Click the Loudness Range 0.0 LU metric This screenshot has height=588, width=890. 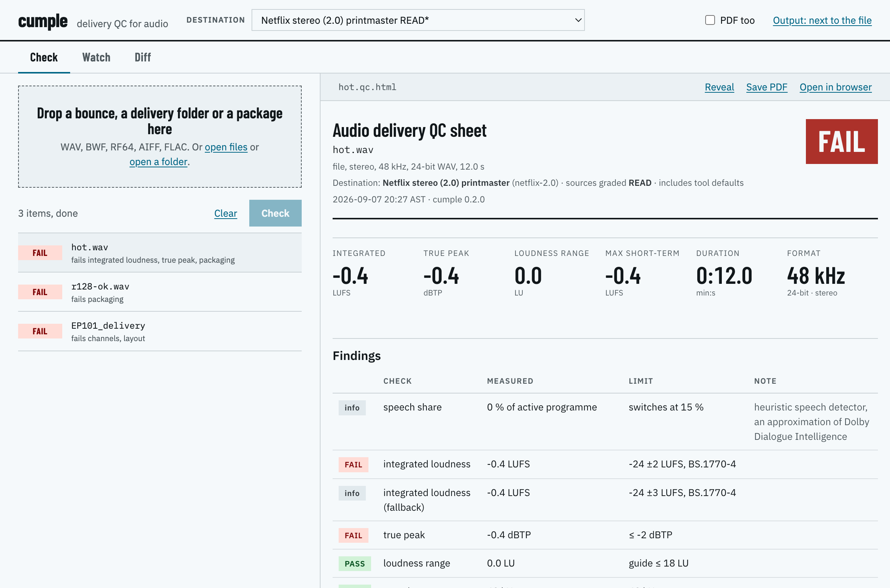[x=552, y=273]
